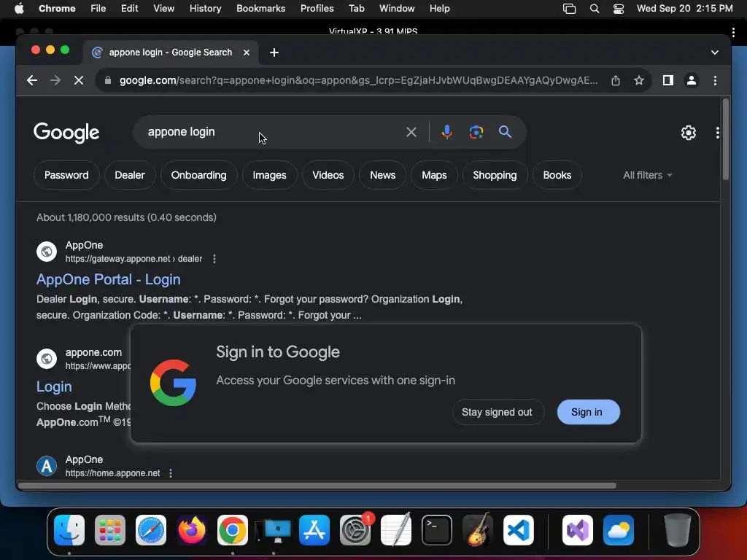Switch to Images results

(269, 175)
